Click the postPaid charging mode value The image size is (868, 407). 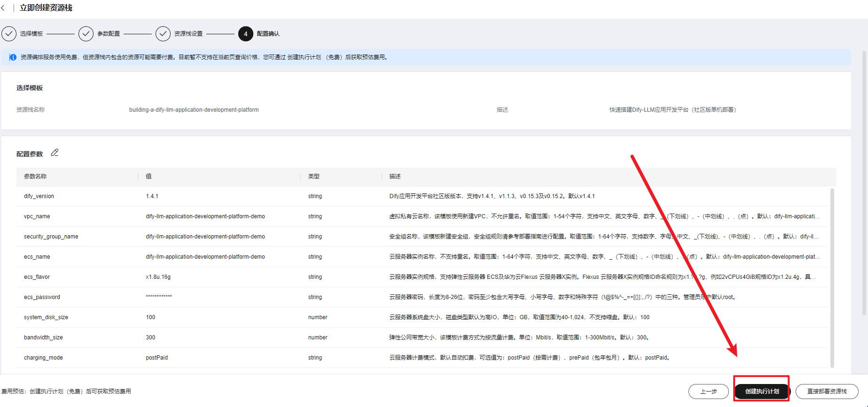[157, 358]
